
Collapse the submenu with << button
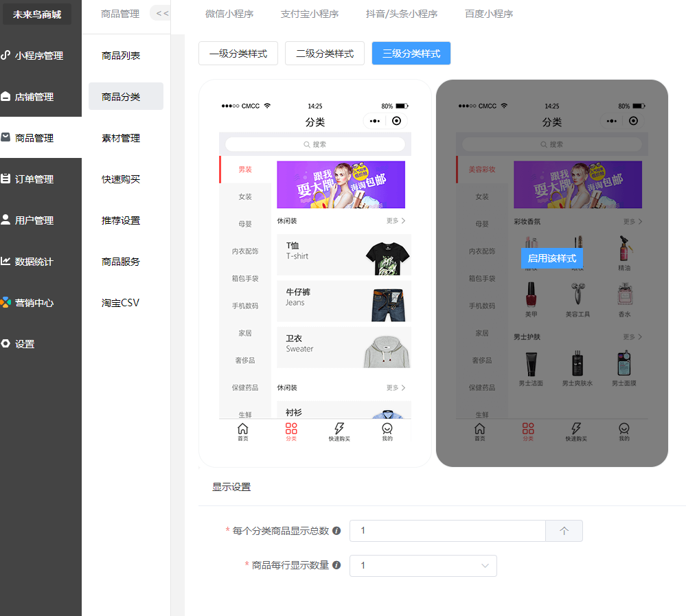coord(161,13)
